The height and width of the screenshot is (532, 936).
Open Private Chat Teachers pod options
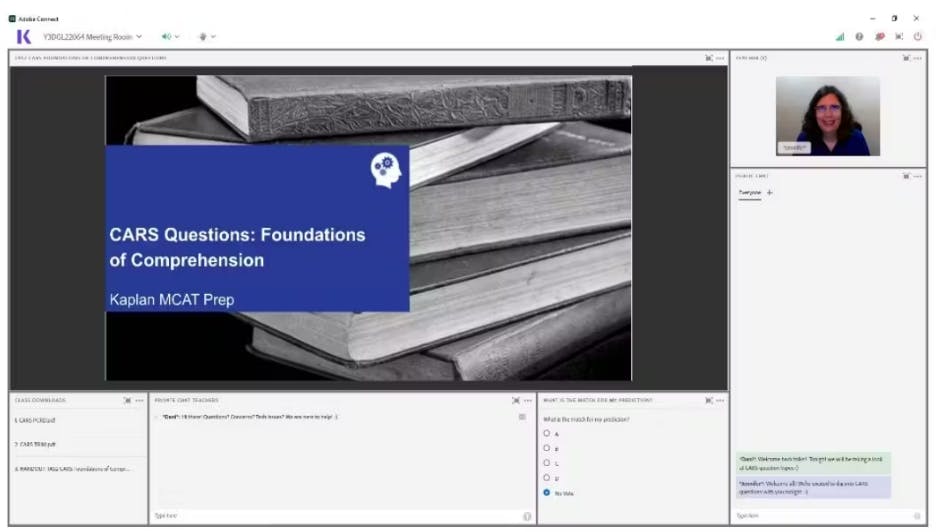[528, 400]
